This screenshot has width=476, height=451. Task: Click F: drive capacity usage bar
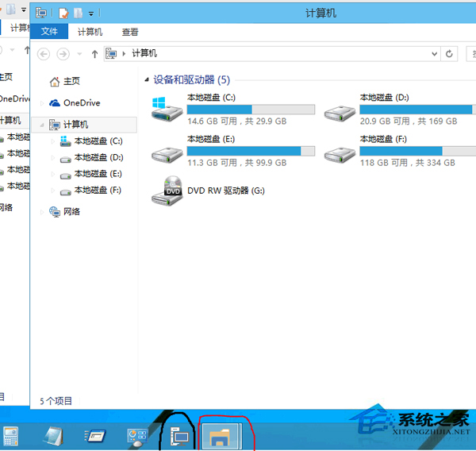coord(418,151)
